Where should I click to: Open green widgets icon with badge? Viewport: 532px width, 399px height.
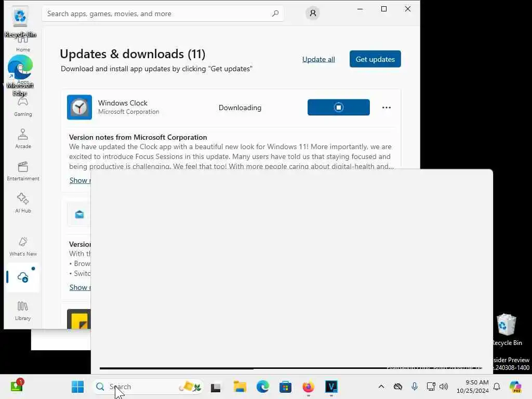pyautogui.click(x=17, y=386)
